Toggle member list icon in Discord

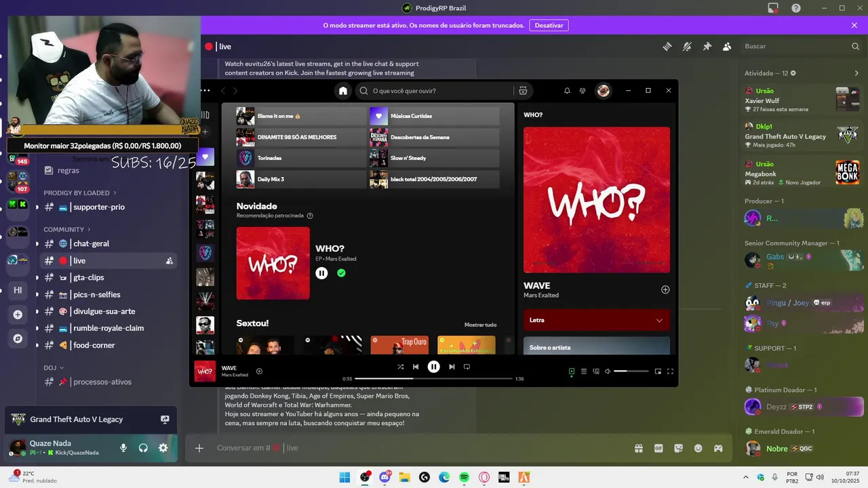727,46
